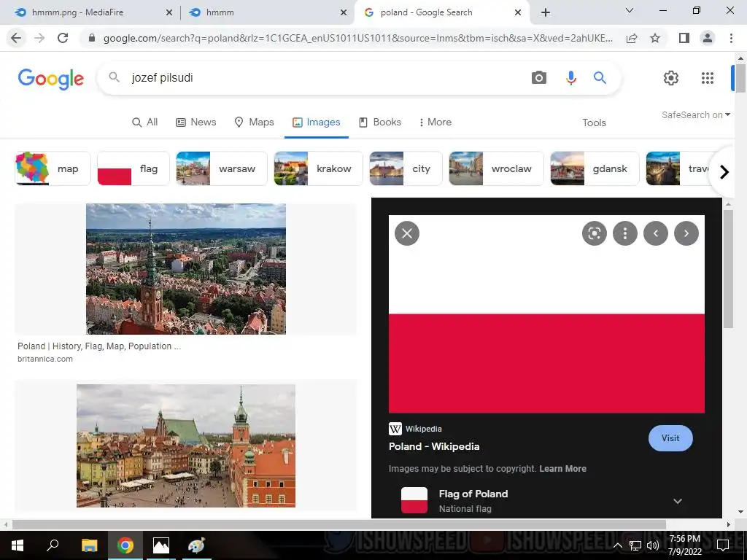
Task: Show the next image in preview
Action: point(686,233)
